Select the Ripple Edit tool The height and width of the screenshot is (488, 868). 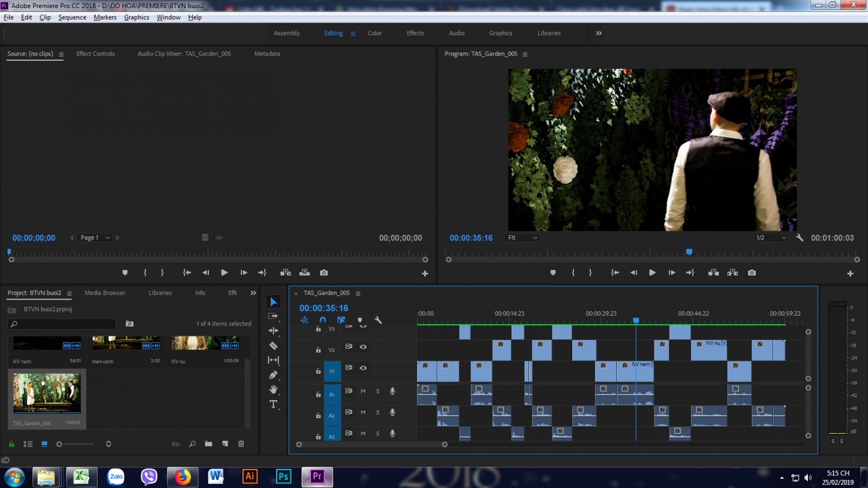(274, 331)
